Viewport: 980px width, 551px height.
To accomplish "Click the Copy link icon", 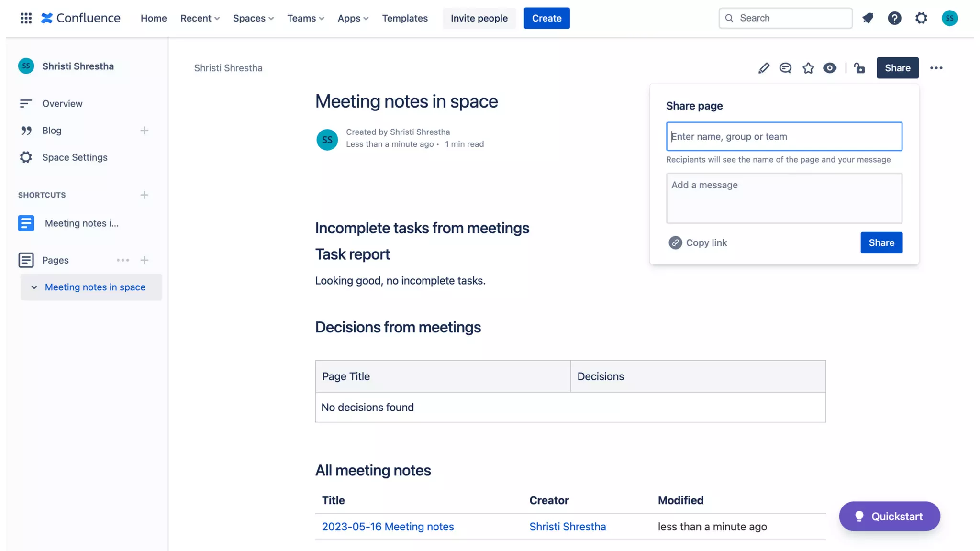I will pyautogui.click(x=675, y=242).
